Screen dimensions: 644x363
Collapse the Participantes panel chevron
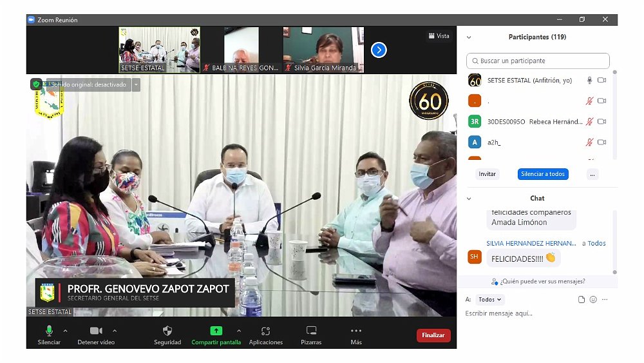(469, 37)
